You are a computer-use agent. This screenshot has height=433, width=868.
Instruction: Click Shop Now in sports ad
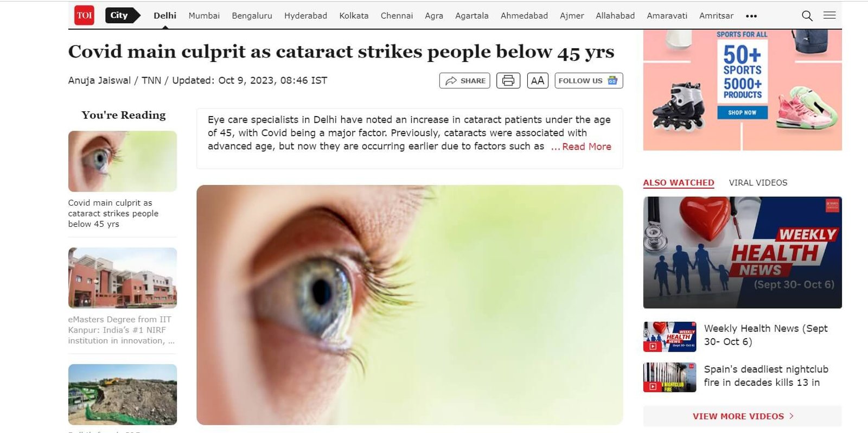[742, 112]
